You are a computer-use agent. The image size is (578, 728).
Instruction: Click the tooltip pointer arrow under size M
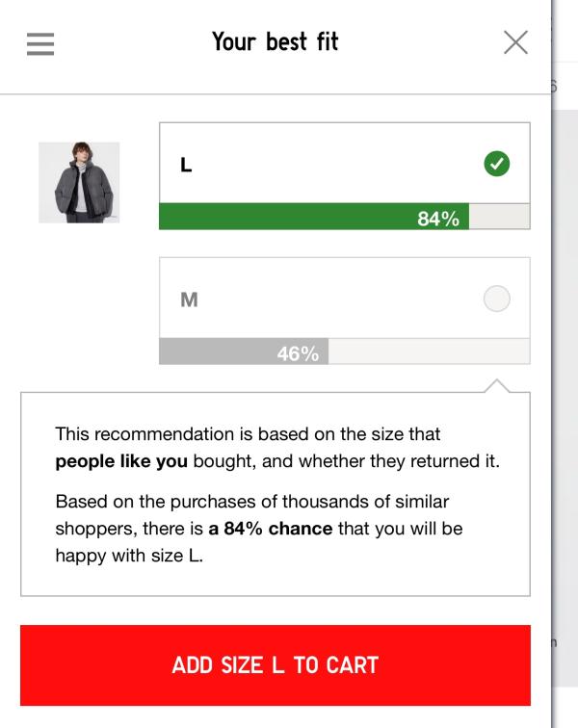[x=496, y=385]
